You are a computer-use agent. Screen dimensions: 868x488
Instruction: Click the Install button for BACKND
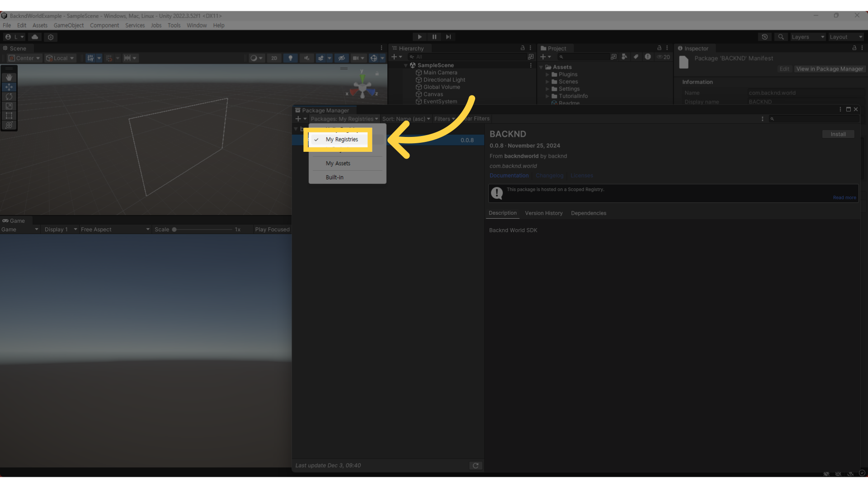838,134
